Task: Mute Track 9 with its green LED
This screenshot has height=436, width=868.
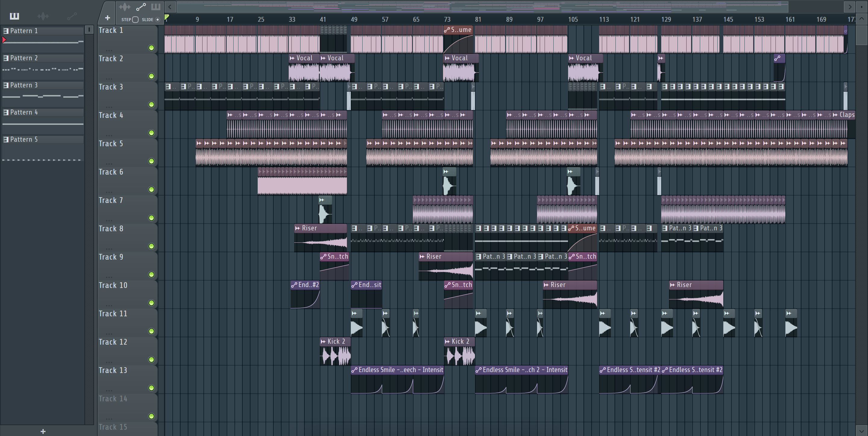Action: coord(152,274)
